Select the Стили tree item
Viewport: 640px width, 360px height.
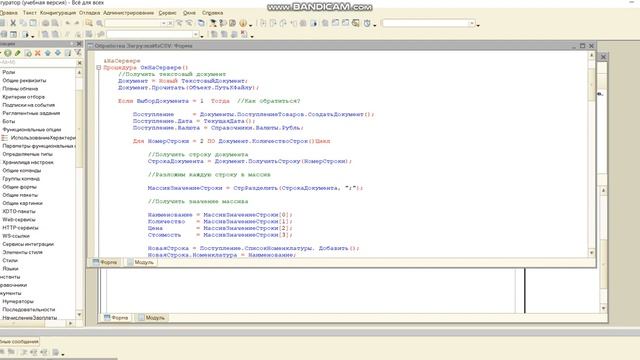10,260
